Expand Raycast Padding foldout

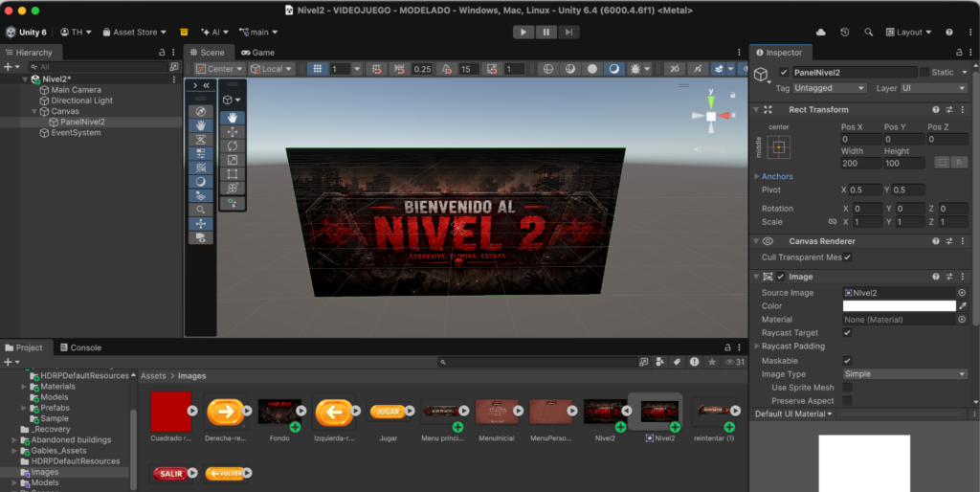(757, 346)
